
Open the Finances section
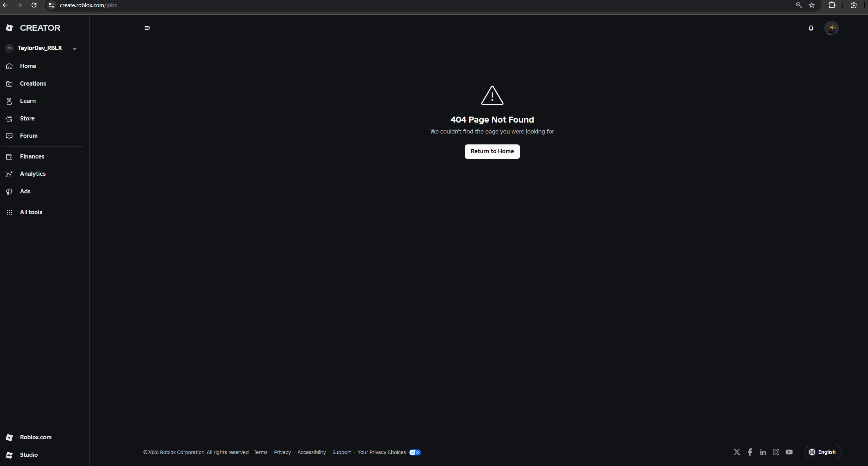coord(32,156)
